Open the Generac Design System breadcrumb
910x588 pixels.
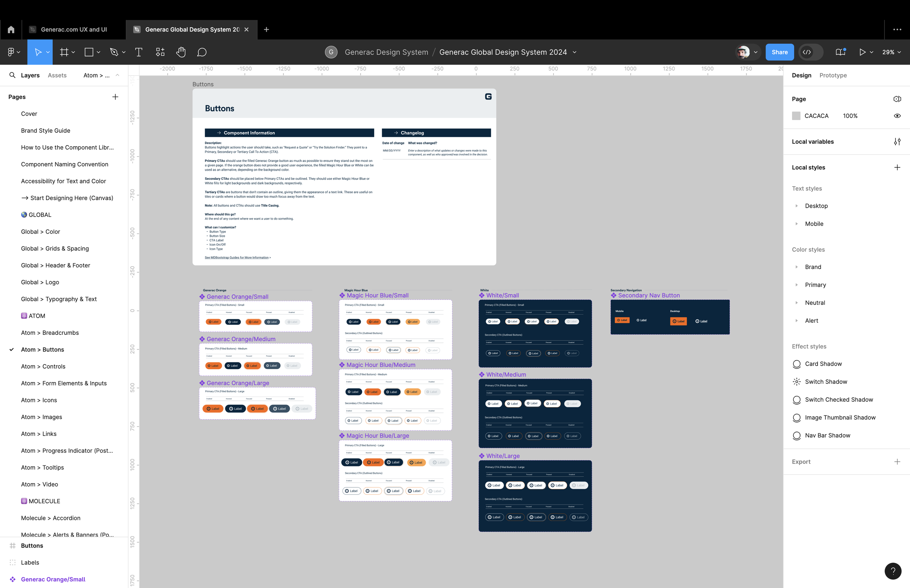[387, 52]
